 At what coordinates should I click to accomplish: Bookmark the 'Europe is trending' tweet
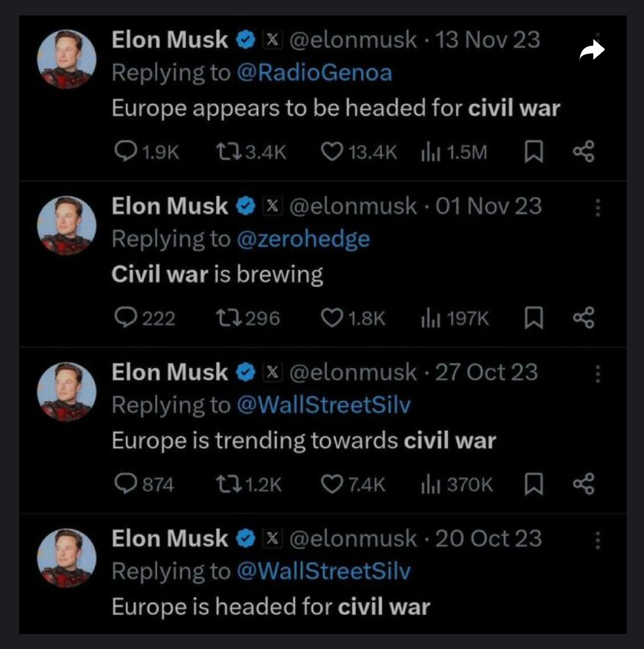[x=533, y=484]
